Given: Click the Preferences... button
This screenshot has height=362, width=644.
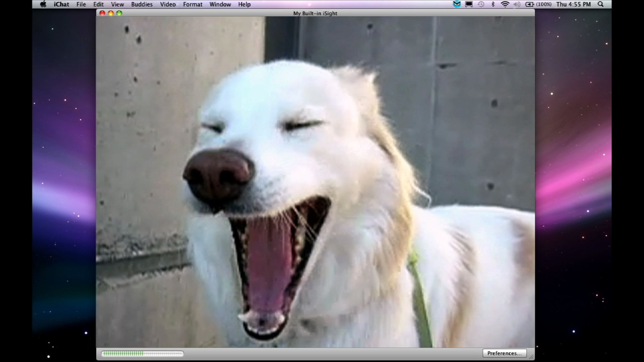Looking at the screenshot, I should 504,353.
